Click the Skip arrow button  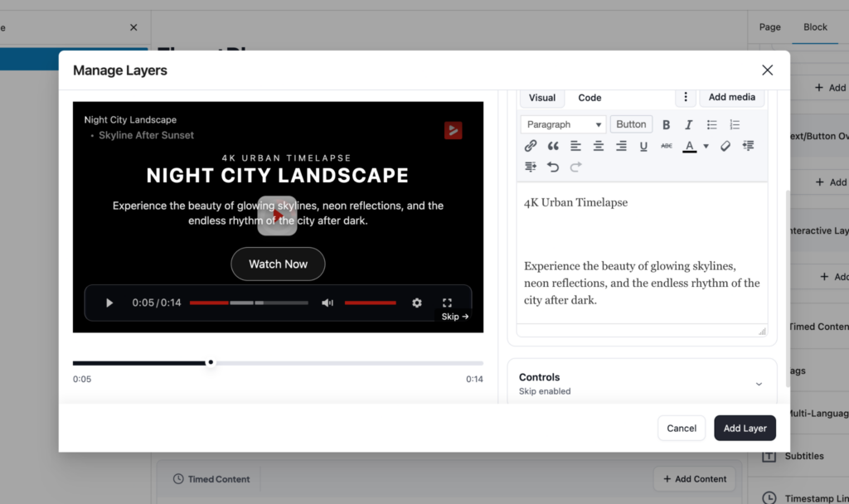(x=455, y=317)
